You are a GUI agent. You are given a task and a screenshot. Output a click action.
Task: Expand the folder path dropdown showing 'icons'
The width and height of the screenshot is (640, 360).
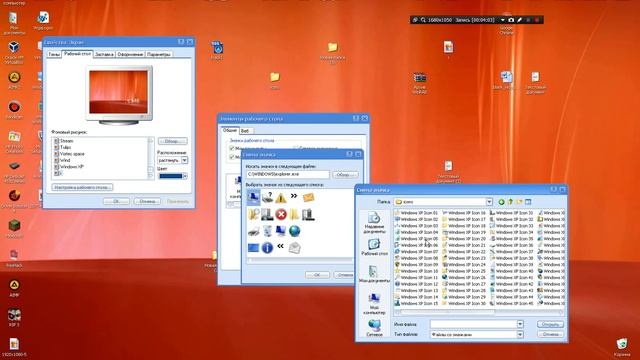pyautogui.click(x=489, y=202)
